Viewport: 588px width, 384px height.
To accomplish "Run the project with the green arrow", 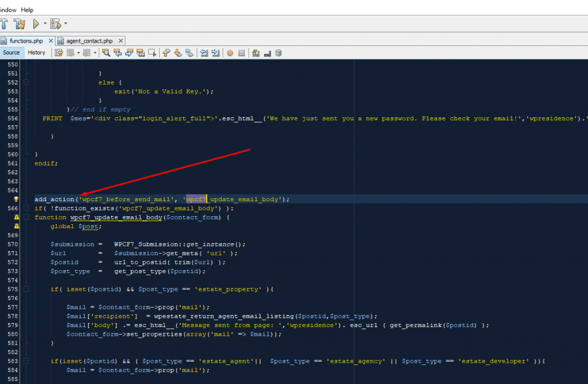I will pos(36,24).
